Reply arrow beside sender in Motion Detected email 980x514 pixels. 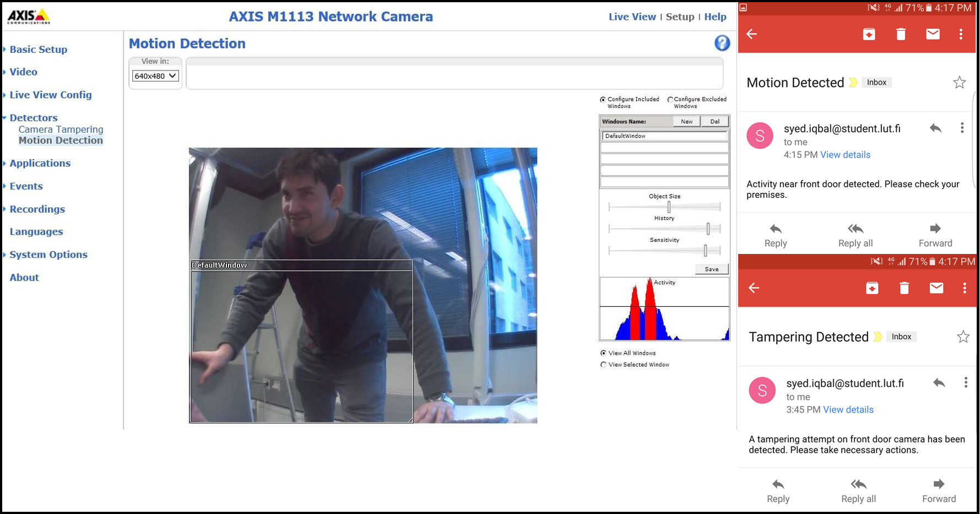pos(935,128)
